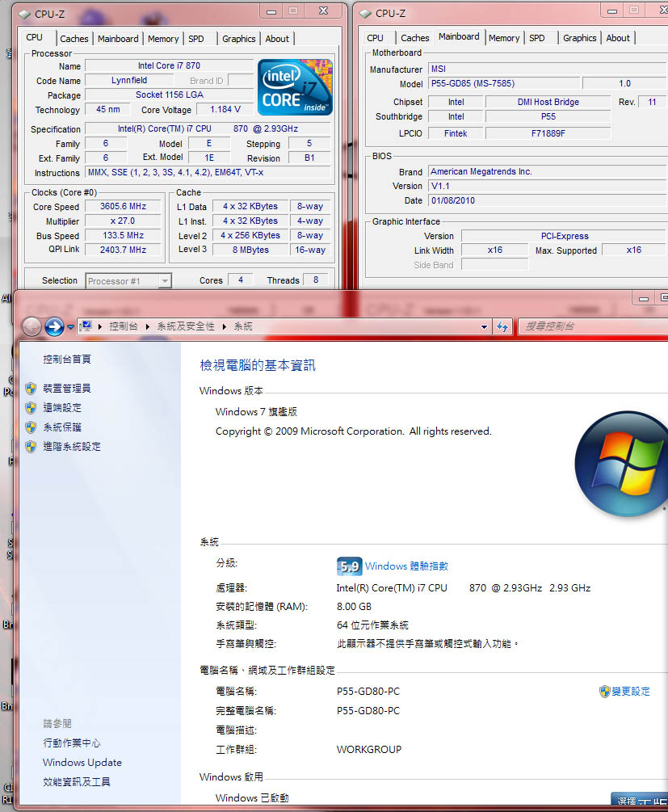Open Memory tab in right CPU-Z window
The width and height of the screenshot is (668, 812).
coord(504,38)
